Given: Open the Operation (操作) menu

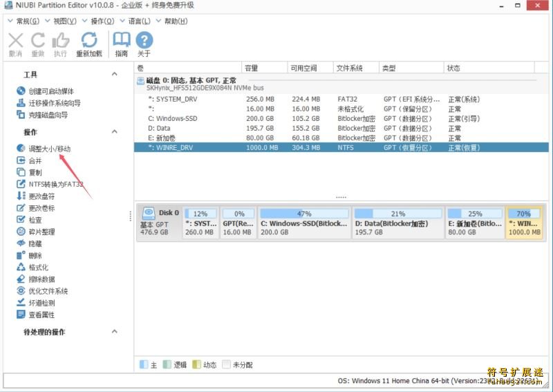Looking at the screenshot, I should pos(98,21).
